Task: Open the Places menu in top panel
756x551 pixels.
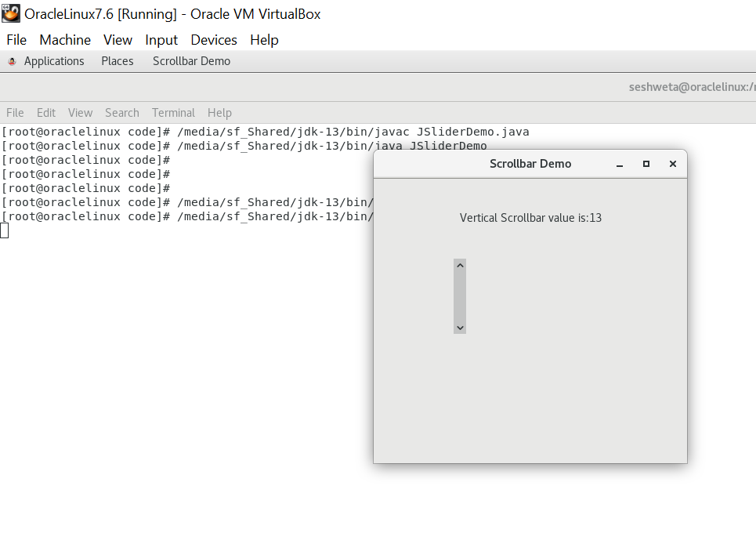Action: pyautogui.click(x=118, y=61)
